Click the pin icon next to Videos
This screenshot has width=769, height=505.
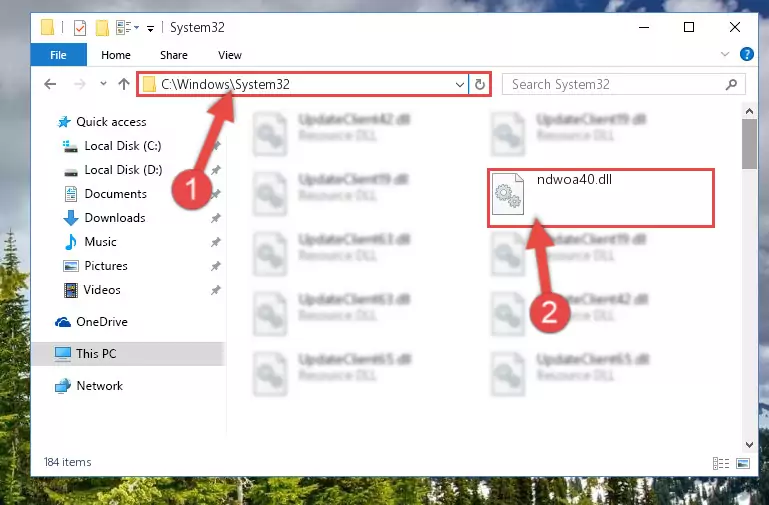[x=215, y=290]
